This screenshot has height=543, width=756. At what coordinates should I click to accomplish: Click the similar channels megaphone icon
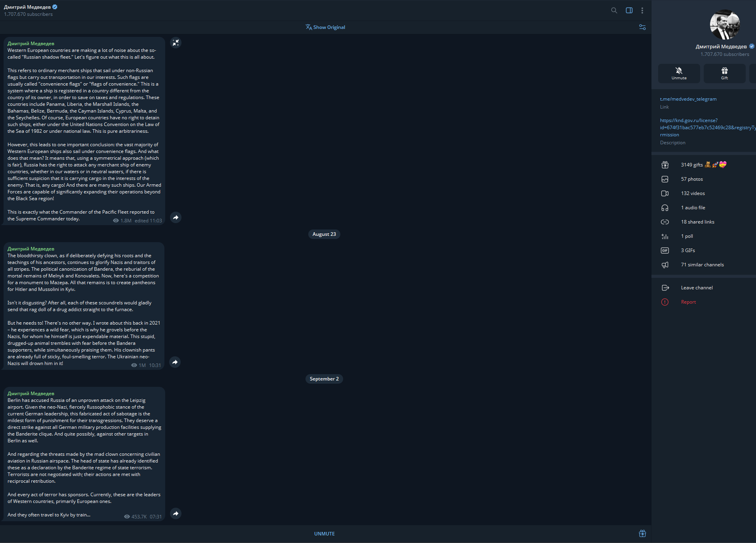click(665, 265)
